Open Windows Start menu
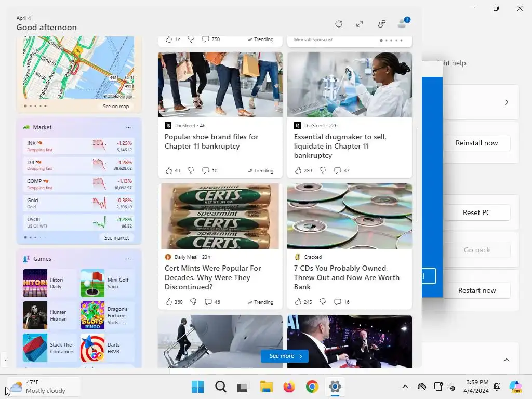Viewport: 532px width, 399px height. 198,387
